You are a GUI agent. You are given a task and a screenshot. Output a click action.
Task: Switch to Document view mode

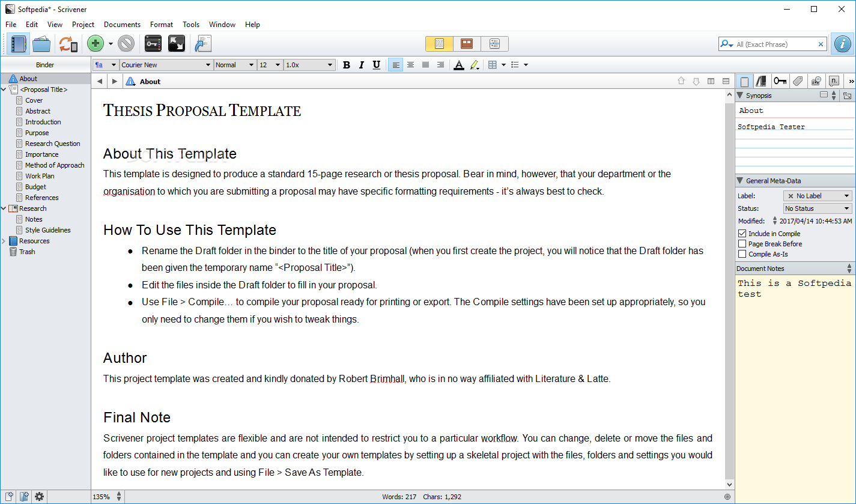[x=439, y=44]
